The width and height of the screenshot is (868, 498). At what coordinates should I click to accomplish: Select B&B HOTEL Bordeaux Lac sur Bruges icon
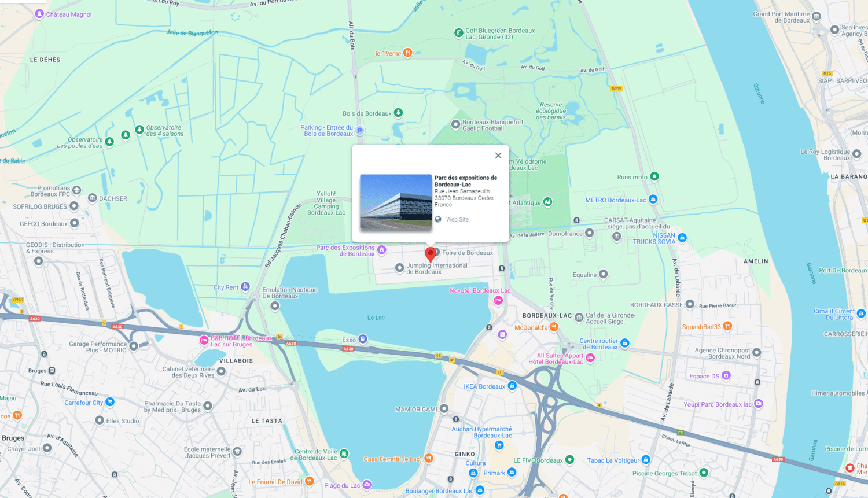pos(204,341)
